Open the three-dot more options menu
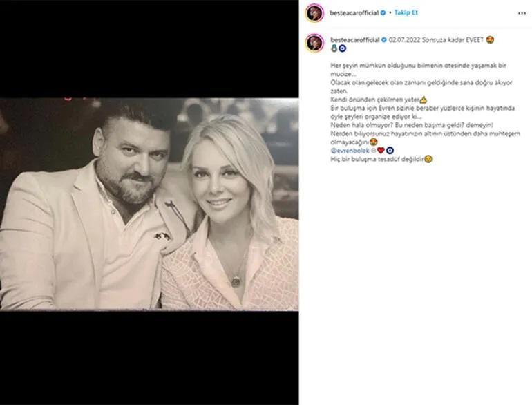The image size is (532, 405). pos(522,13)
